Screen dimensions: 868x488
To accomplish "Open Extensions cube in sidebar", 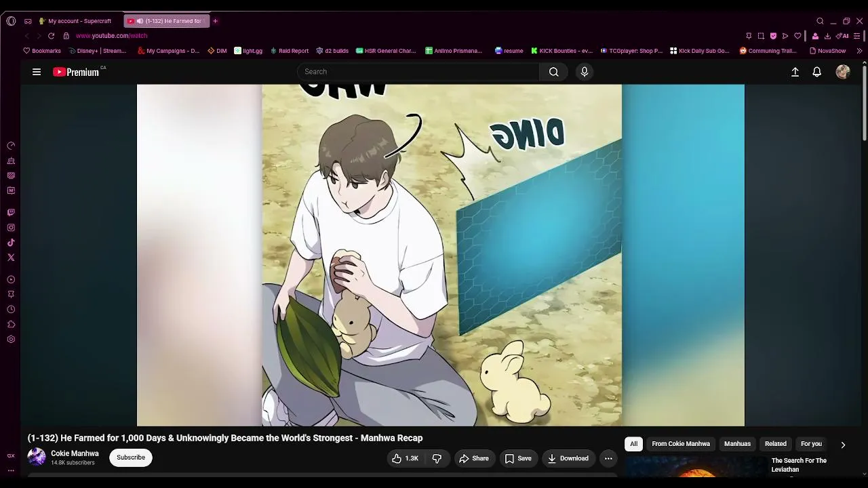I will pos(11,325).
